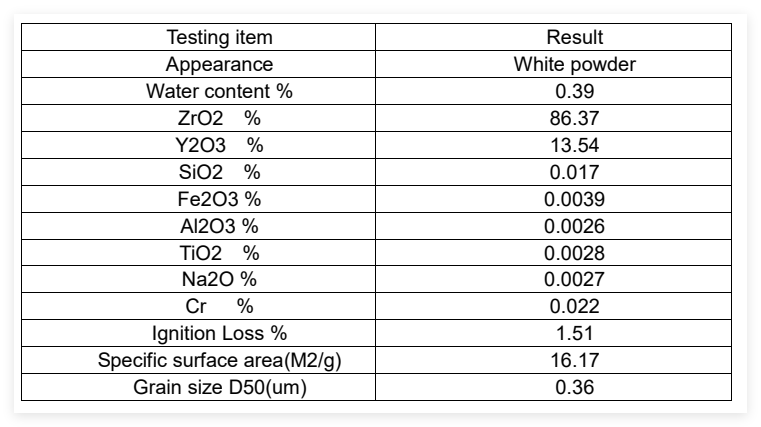Select the 0.0028 TiO2 value

pyautogui.click(x=574, y=253)
